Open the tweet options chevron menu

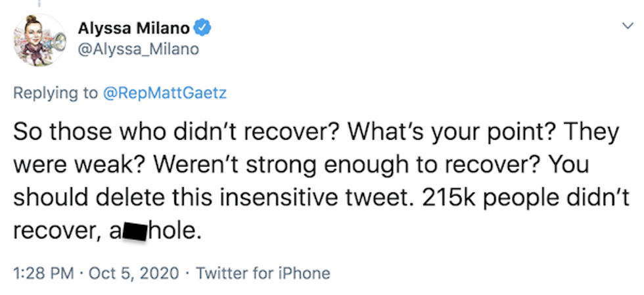coord(627,25)
